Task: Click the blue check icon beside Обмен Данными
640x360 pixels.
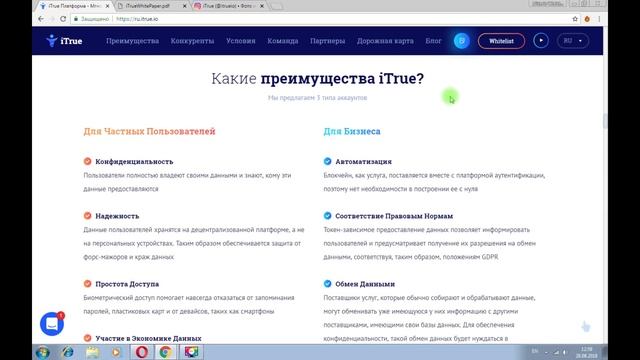Action: tap(327, 284)
